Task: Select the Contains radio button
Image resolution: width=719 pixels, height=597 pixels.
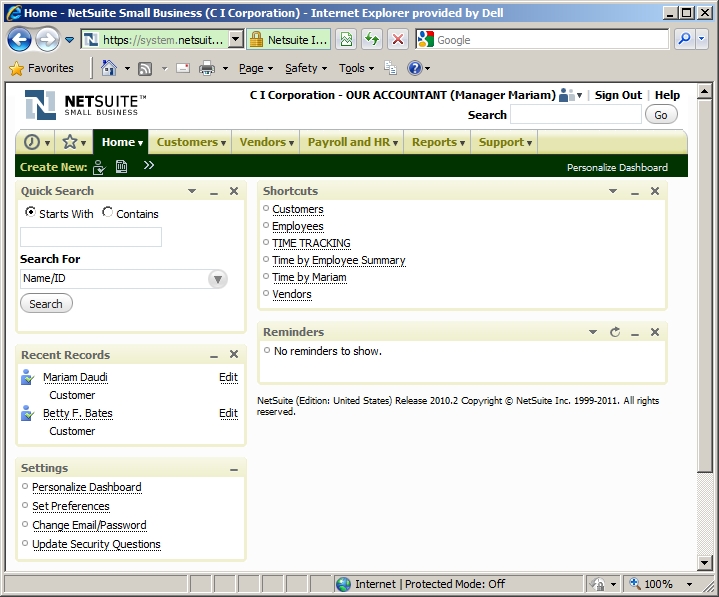Action: (107, 212)
